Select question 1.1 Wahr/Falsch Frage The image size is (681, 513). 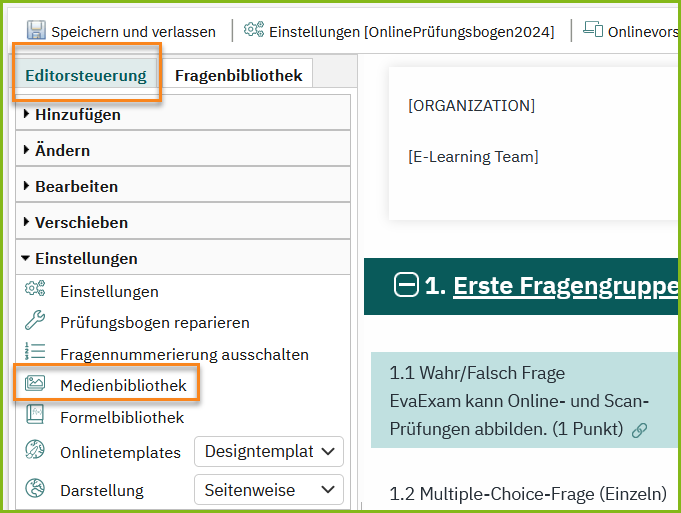[524, 400]
